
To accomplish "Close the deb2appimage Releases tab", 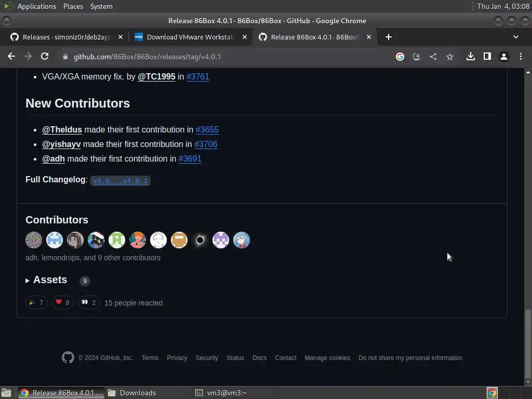I will pyautogui.click(x=121, y=37).
